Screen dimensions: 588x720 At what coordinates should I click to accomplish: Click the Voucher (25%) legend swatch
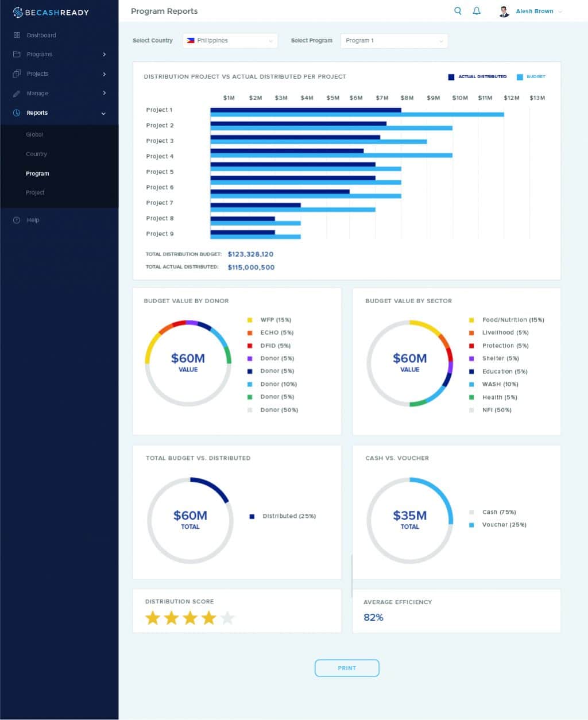(x=471, y=525)
